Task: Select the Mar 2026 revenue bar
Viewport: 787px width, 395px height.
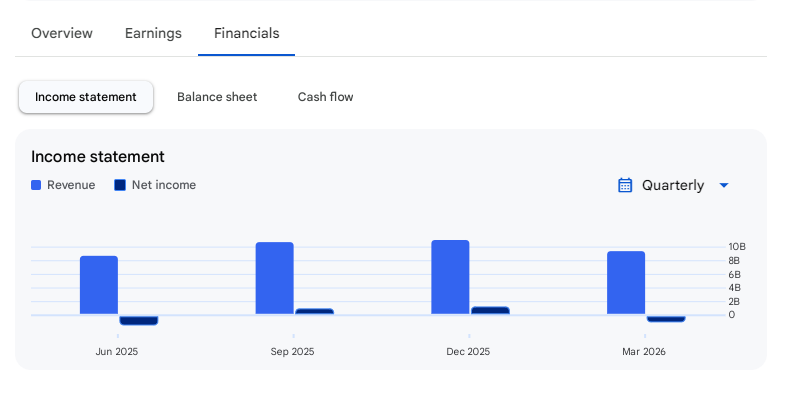Action: (626, 283)
